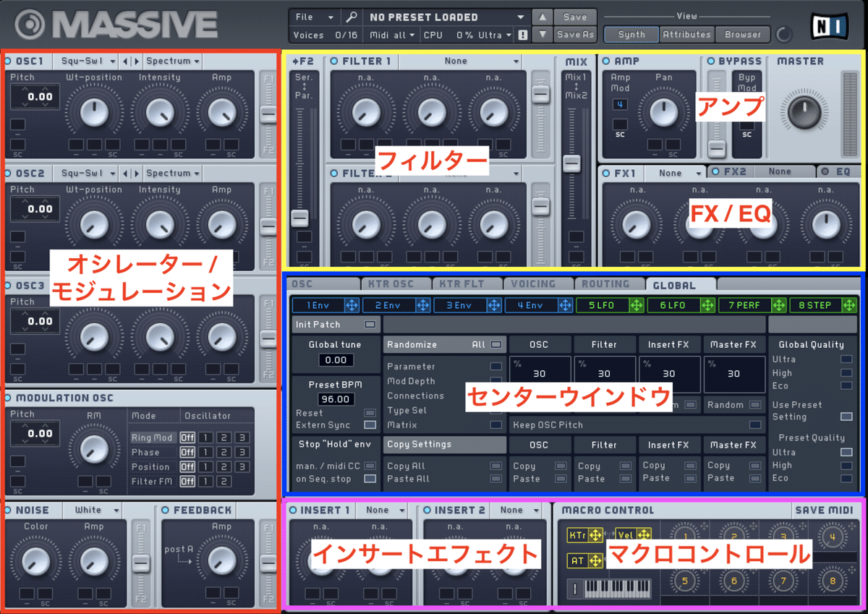Open preset search with the magnifier icon
The width and height of the screenshot is (868, 614).
pyautogui.click(x=352, y=17)
